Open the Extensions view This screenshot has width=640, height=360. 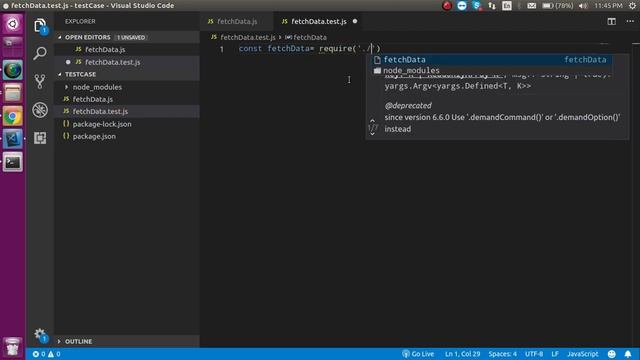[40, 138]
